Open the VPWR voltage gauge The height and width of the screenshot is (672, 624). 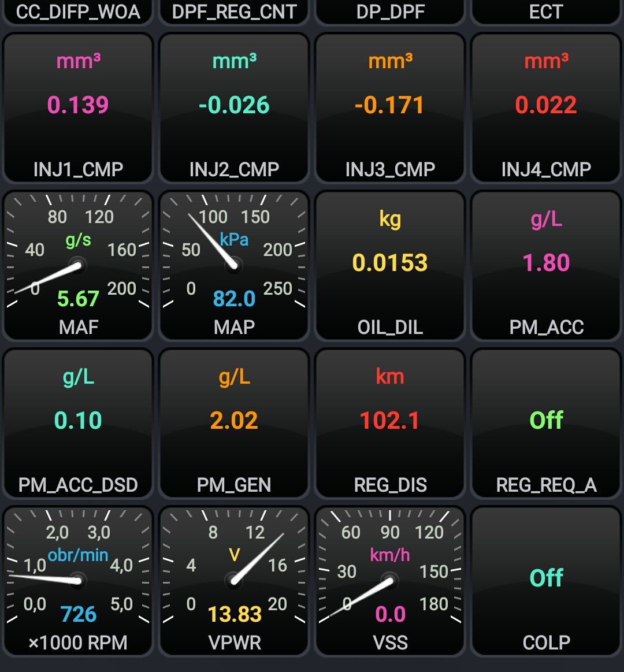(234, 581)
